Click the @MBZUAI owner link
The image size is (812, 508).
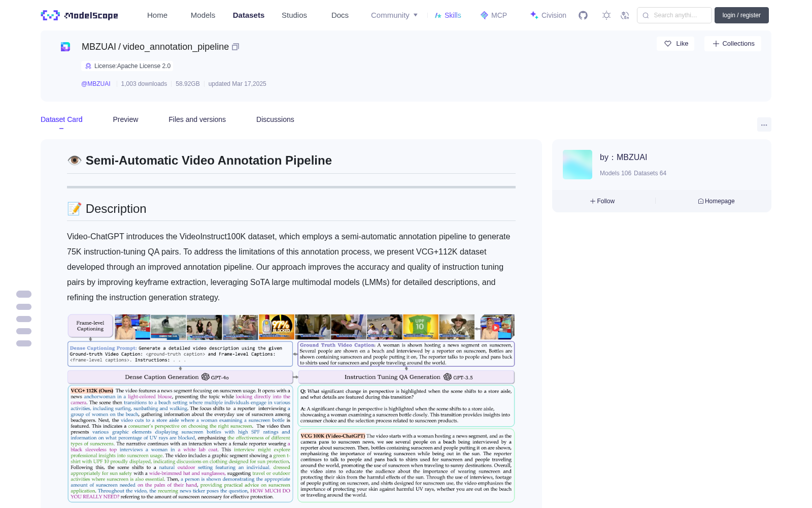[x=96, y=84]
